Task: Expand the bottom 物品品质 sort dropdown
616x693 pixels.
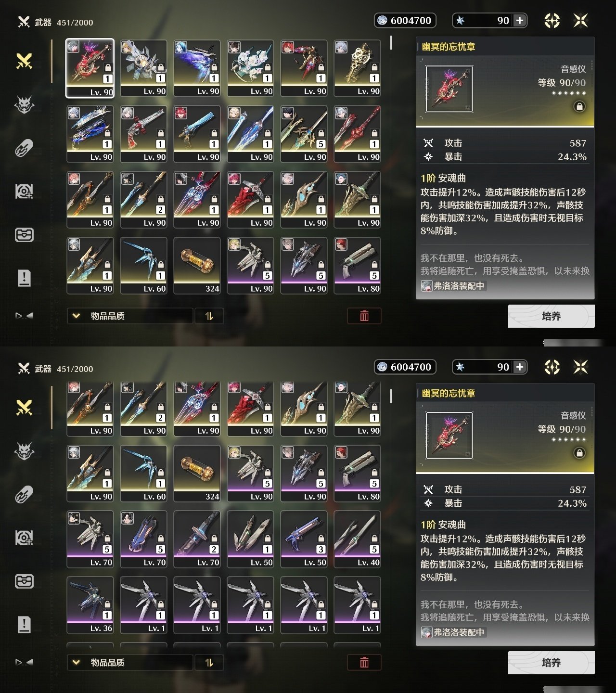Action: pos(130,663)
